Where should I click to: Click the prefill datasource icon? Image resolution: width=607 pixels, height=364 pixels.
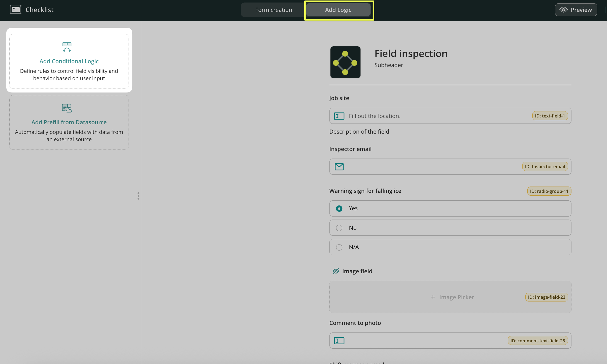tap(67, 108)
